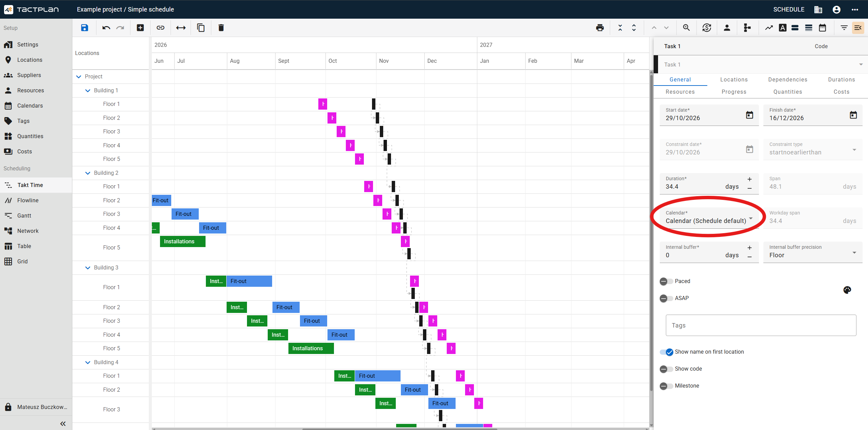Open Suppliers in the sidebar
This screenshot has width=868, height=430.
coord(36,75)
